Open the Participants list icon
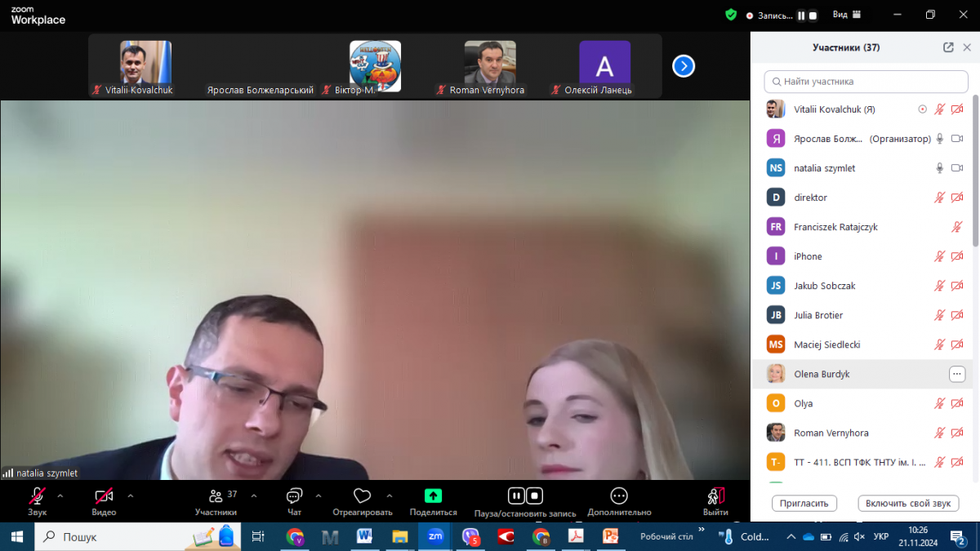The image size is (980, 551). [x=216, y=495]
